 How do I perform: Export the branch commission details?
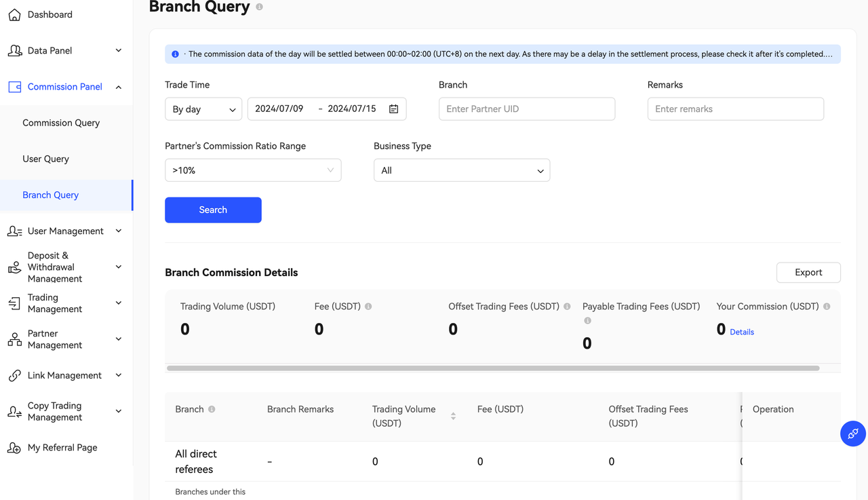(x=808, y=273)
